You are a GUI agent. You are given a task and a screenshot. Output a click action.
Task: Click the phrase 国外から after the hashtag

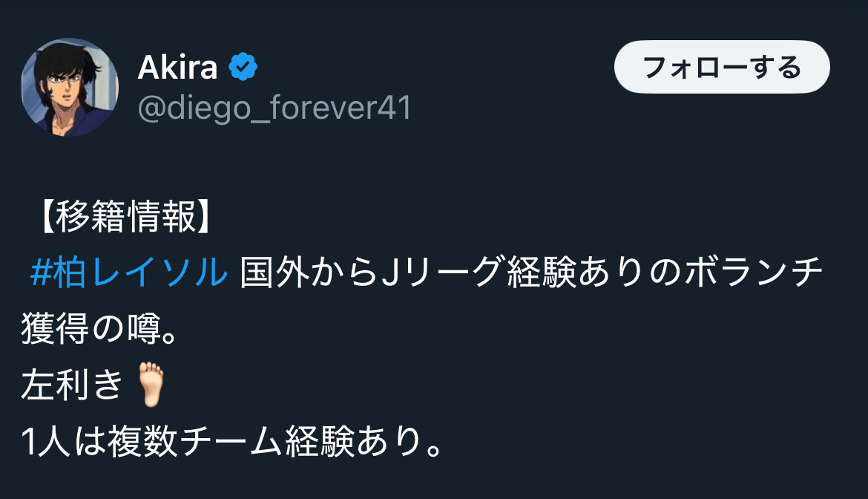pos(309,272)
